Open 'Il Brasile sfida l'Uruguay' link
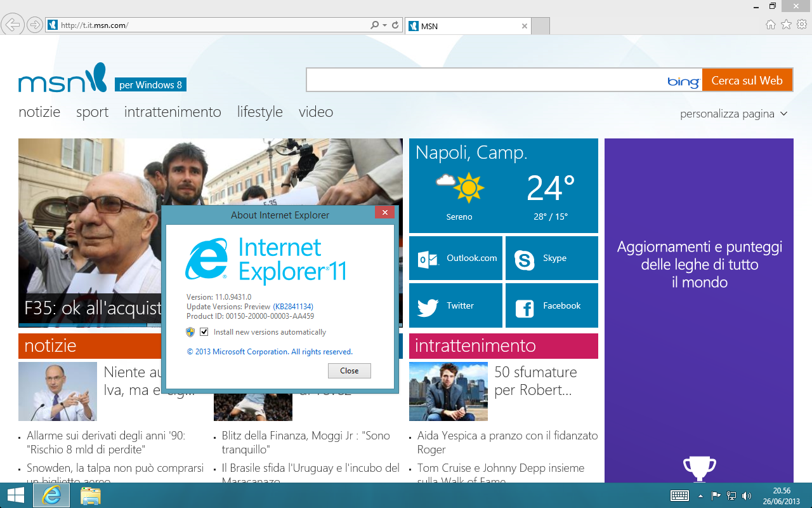 pos(311,474)
